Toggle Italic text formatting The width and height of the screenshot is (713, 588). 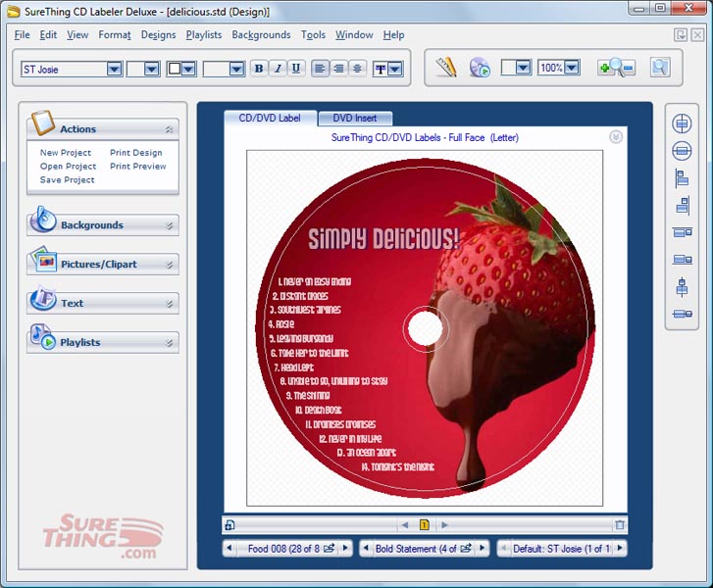(278, 69)
